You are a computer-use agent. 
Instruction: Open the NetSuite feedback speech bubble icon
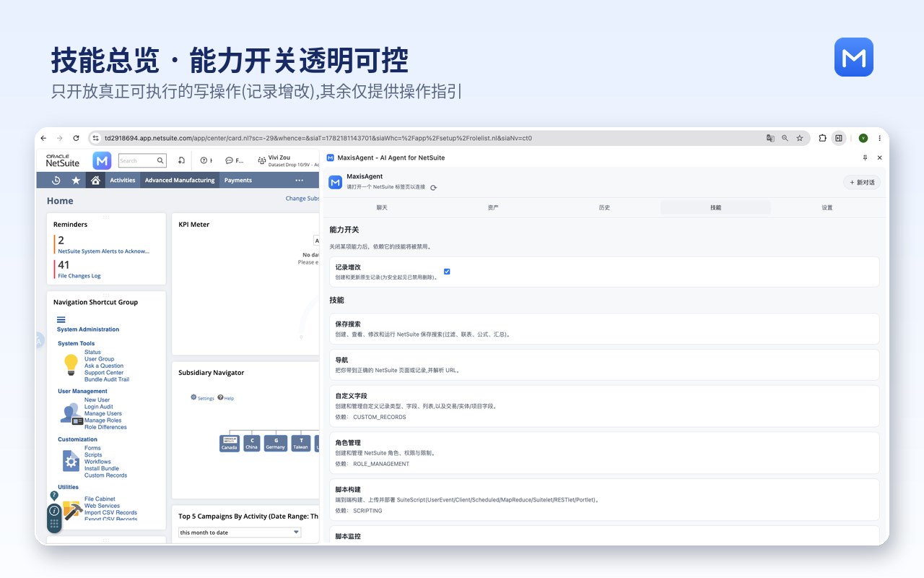[x=230, y=160]
